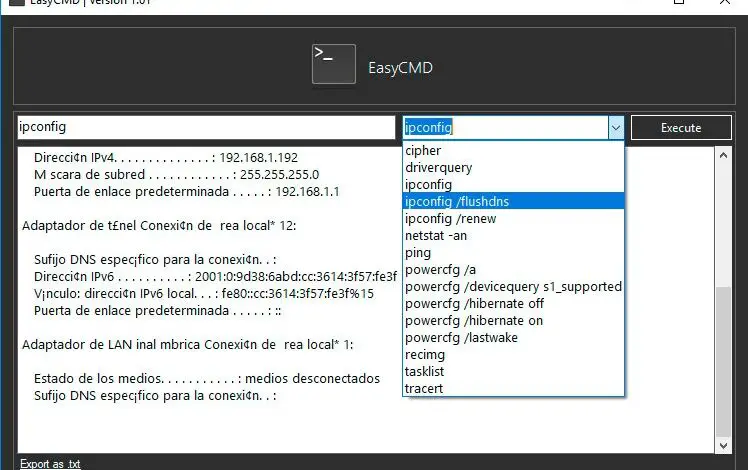Click the highlighted ipconfig combo box text
The image size is (748, 470).
click(428, 127)
